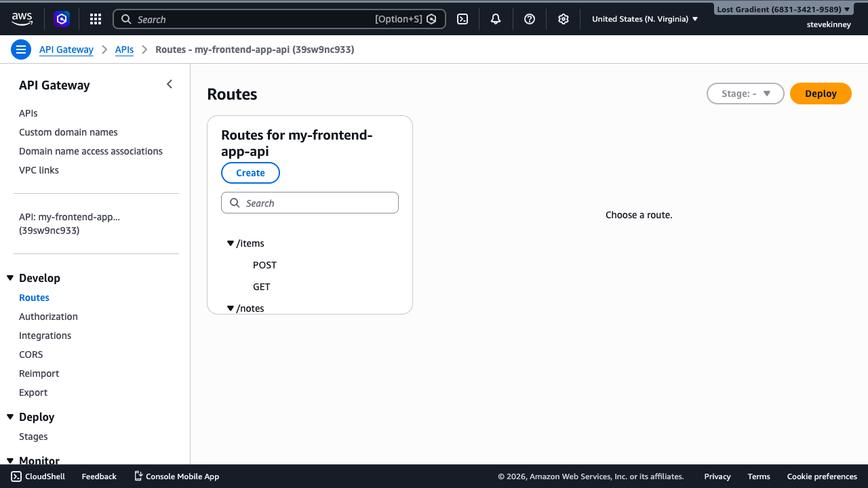The image size is (868, 488).
Task: Open Stages under Deploy
Action: pyautogui.click(x=33, y=436)
